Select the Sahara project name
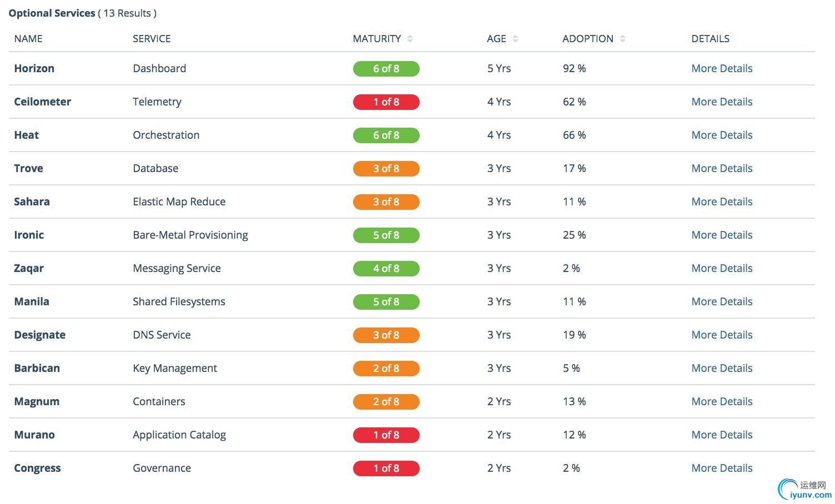The height and width of the screenshot is (504, 835). point(32,202)
